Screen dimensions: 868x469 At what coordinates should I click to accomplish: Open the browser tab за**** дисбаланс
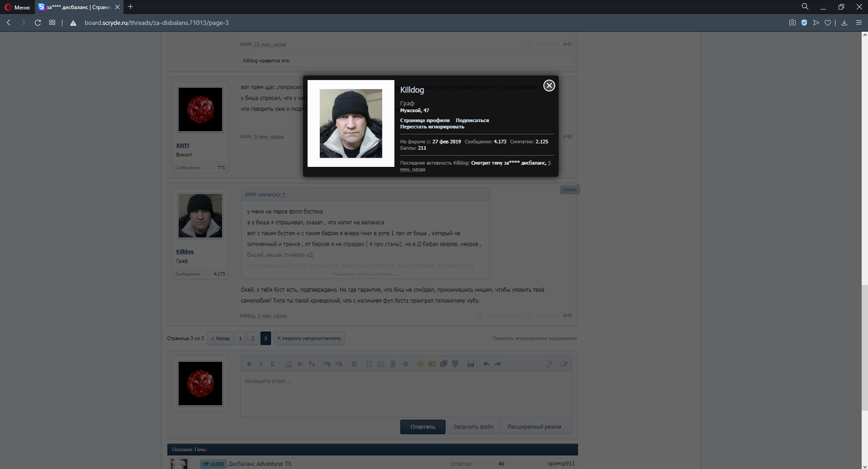pos(75,7)
